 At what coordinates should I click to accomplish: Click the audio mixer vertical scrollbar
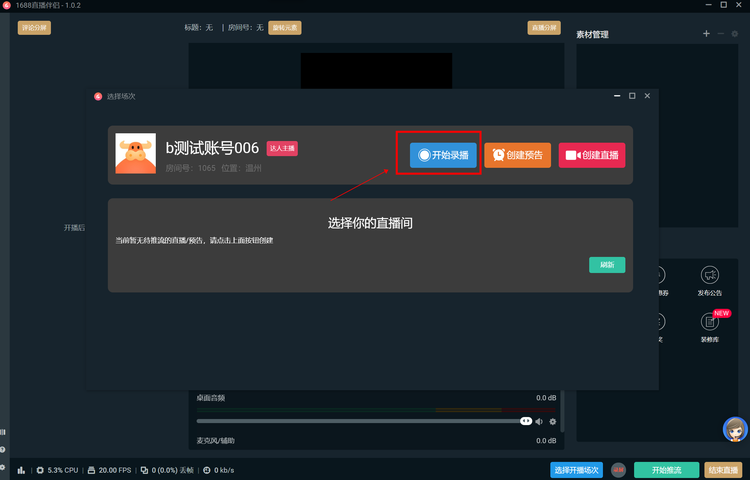tap(562, 411)
